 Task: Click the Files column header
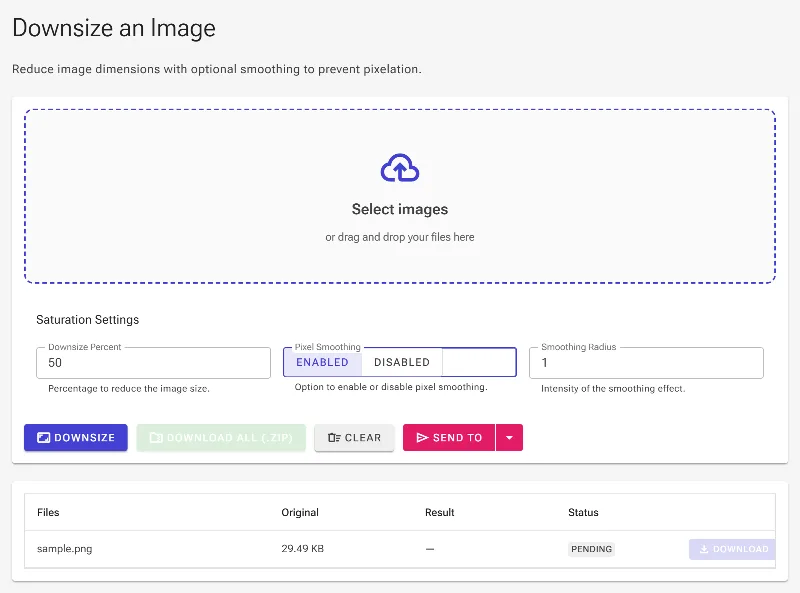48,512
